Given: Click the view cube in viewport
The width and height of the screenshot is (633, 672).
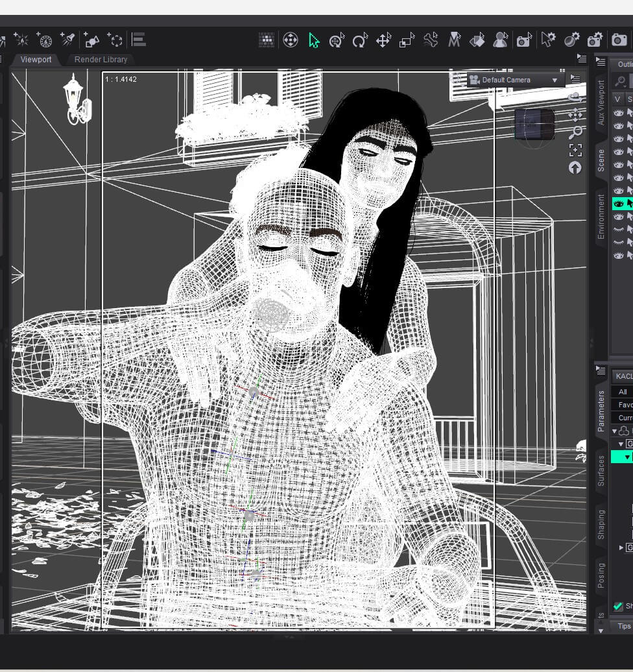Looking at the screenshot, I should (x=534, y=125).
